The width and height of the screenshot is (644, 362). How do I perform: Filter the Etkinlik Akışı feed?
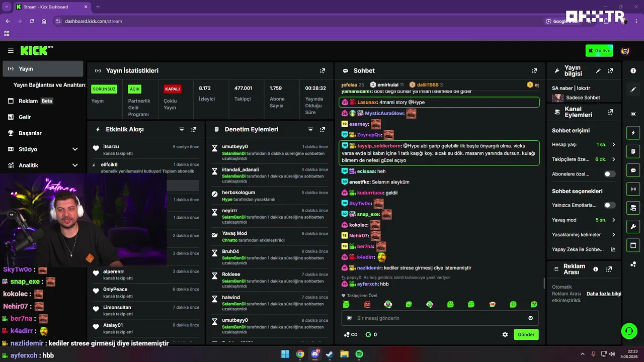coord(182,129)
